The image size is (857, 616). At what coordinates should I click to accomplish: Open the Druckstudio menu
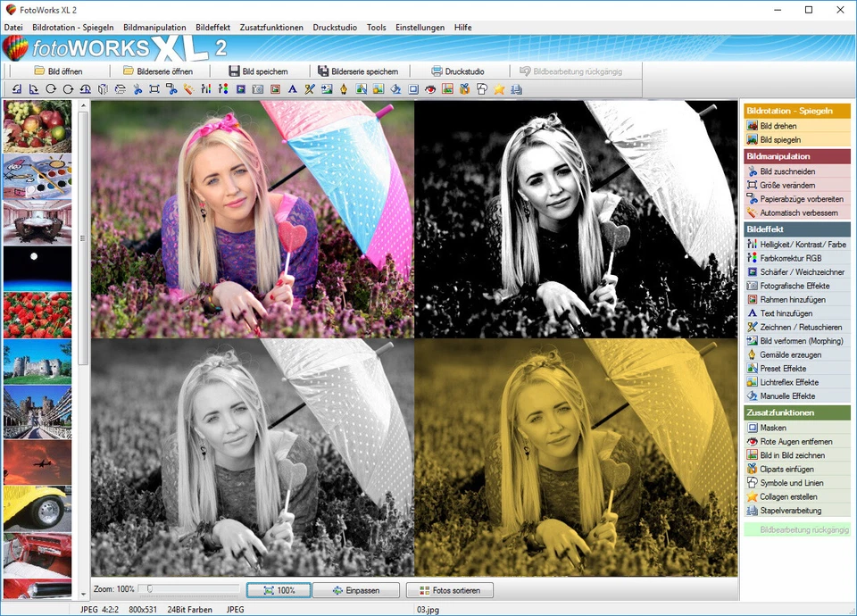pyautogui.click(x=335, y=27)
